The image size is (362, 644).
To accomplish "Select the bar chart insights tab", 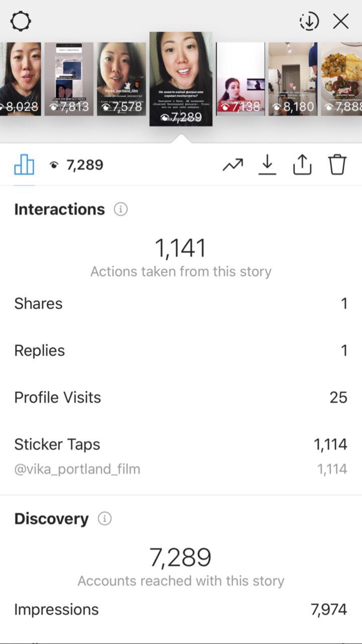I will [x=24, y=165].
